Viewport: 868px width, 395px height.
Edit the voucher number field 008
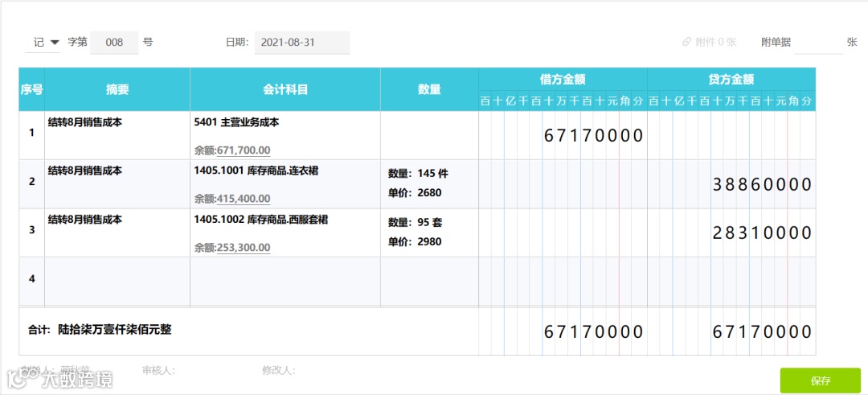[114, 42]
